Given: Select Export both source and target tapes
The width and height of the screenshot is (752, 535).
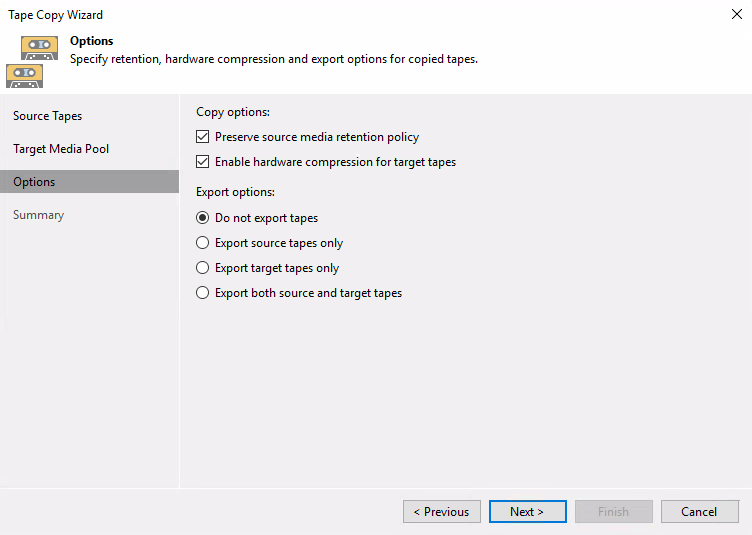Looking at the screenshot, I should point(202,292).
